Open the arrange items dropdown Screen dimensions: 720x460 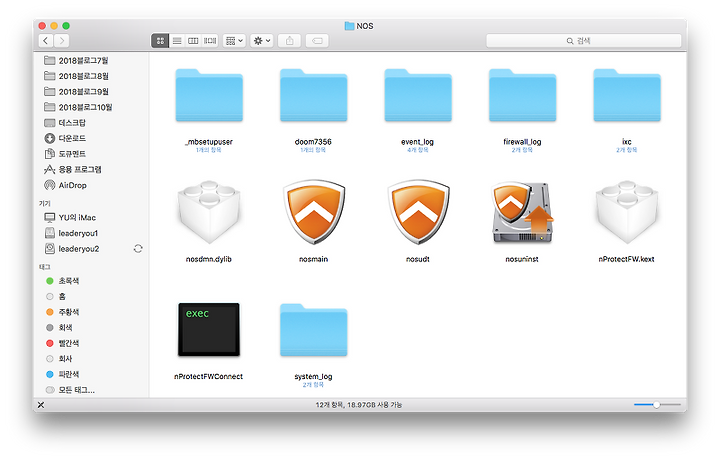tap(234, 41)
